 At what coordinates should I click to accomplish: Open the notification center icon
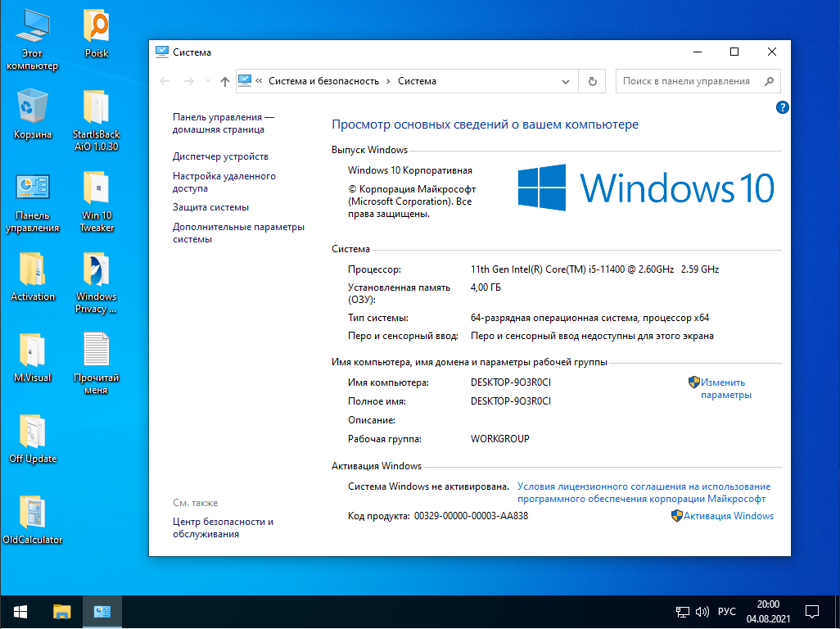point(812,612)
